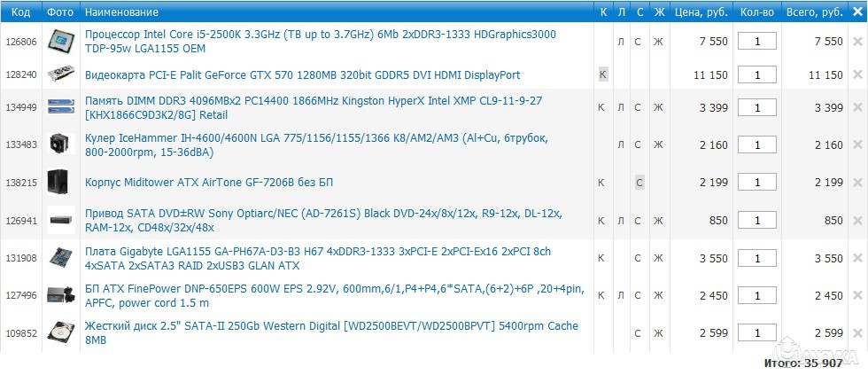Viewport: 868px width, 375px height.
Task: Click product code 109852
Action: tap(21, 333)
